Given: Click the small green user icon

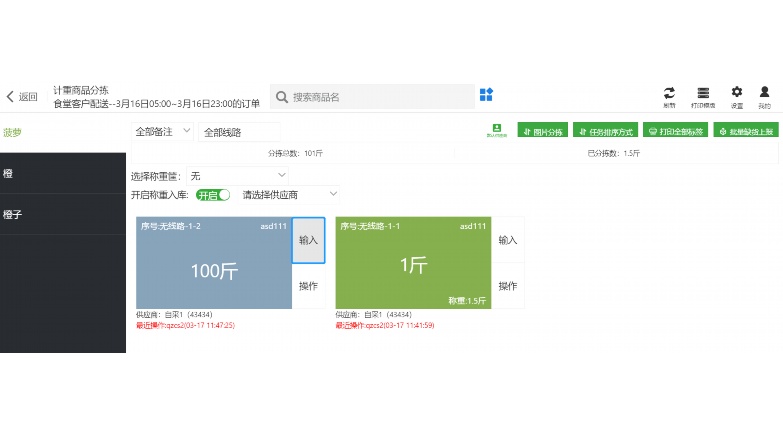Looking at the screenshot, I should [x=496, y=130].
